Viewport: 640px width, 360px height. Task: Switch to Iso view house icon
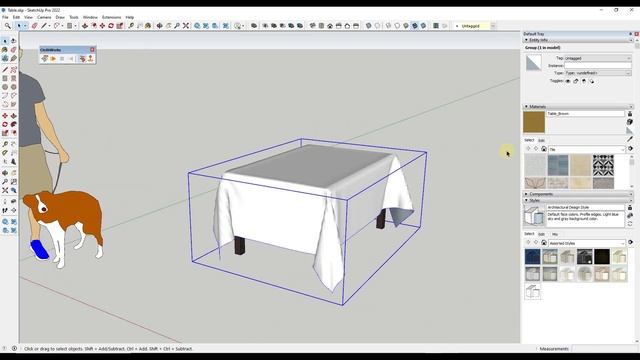(313, 26)
